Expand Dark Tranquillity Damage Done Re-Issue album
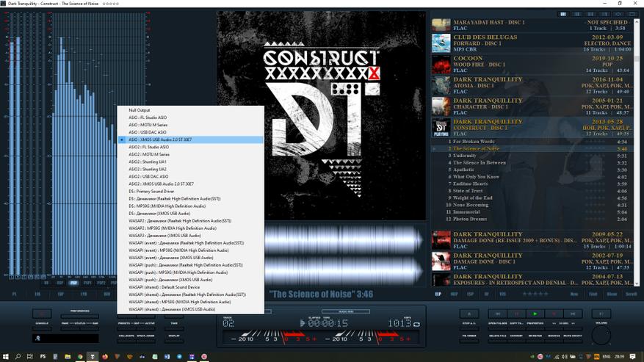This screenshot has height=362, width=644. click(532, 240)
